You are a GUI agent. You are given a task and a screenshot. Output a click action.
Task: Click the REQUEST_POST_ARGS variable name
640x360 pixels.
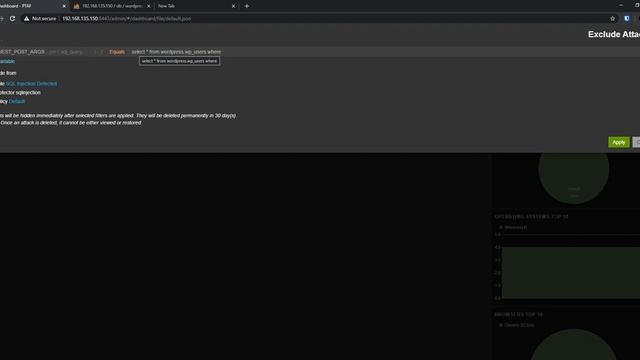coord(22,52)
